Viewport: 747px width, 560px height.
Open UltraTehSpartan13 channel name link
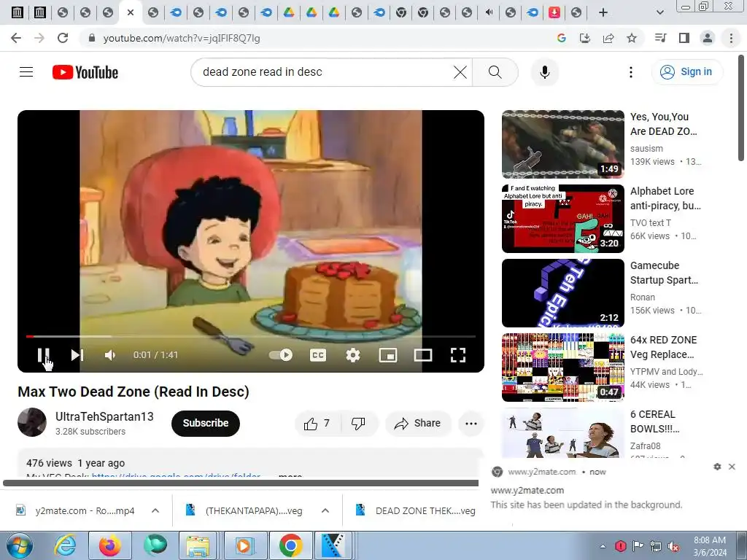104,416
